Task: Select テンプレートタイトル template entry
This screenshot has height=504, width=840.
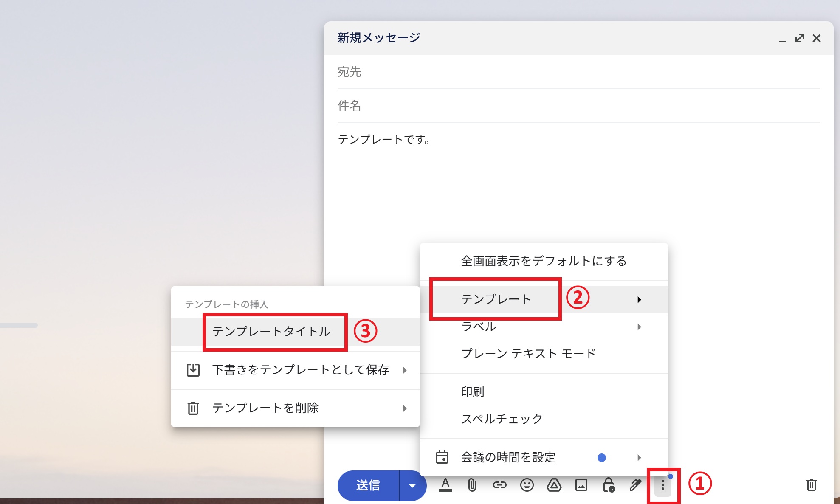Action: click(271, 332)
